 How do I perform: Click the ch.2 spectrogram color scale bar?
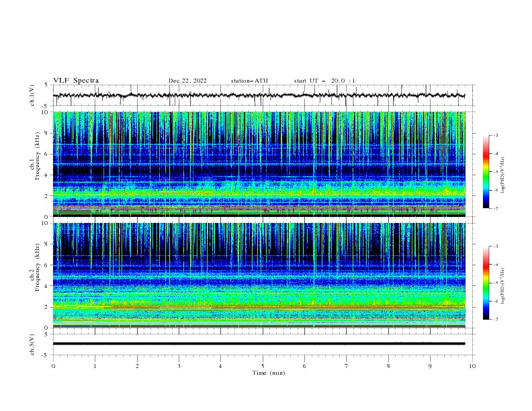[486, 283]
